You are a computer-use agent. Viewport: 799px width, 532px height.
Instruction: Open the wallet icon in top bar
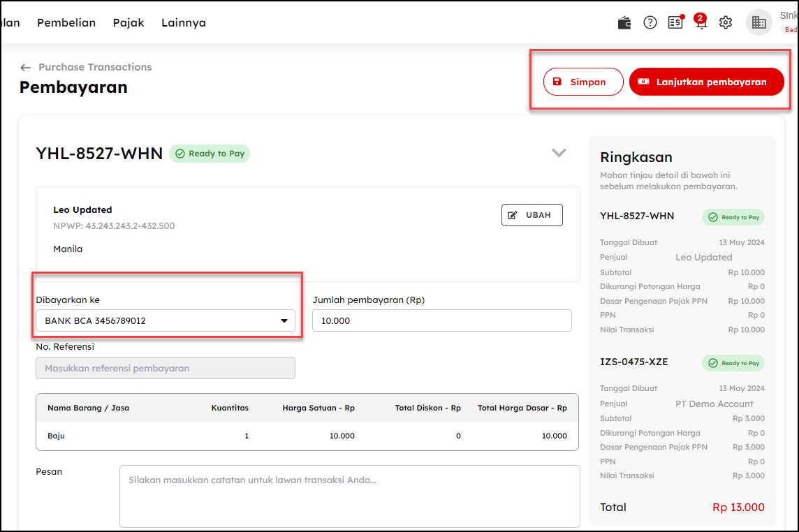click(x=624, y=22)
